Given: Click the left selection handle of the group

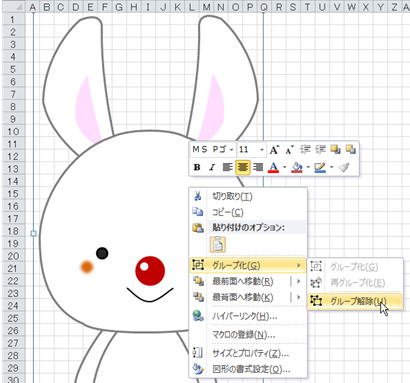Looking at the screenshot, I should coord(33,234).
